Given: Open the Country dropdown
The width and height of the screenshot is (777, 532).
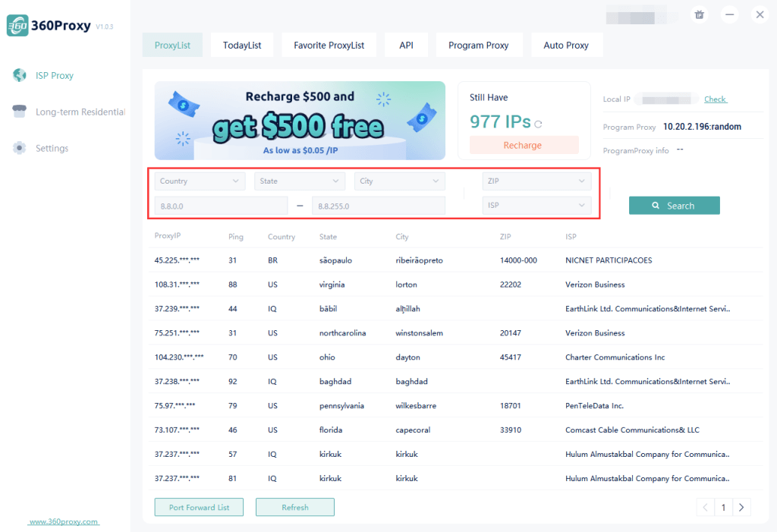Looking at the screenshot, I should pyautogui.click(x=200, y=181).
